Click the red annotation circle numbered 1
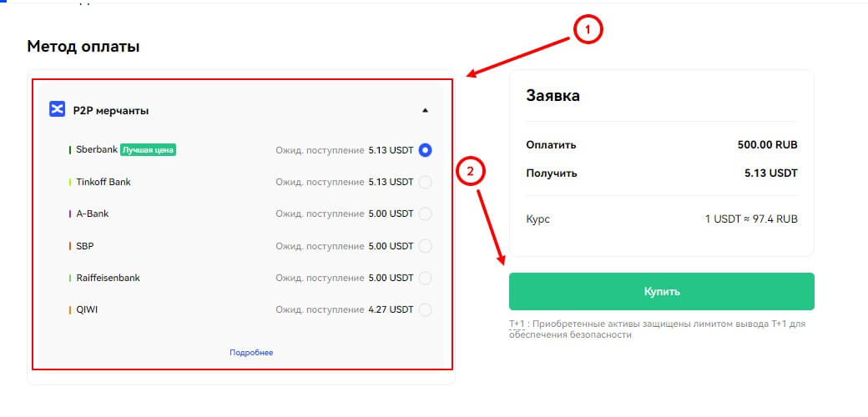Viewport: 868px width, 417px height. click(x=587, y=29)
